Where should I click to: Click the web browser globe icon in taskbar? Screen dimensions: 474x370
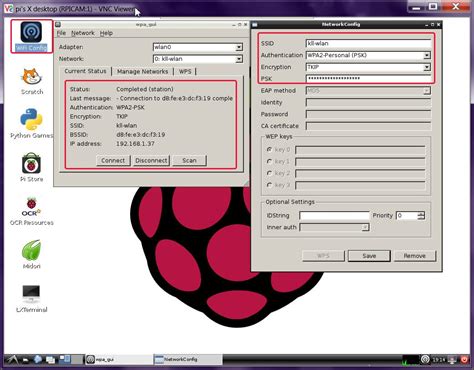point(38,359)
